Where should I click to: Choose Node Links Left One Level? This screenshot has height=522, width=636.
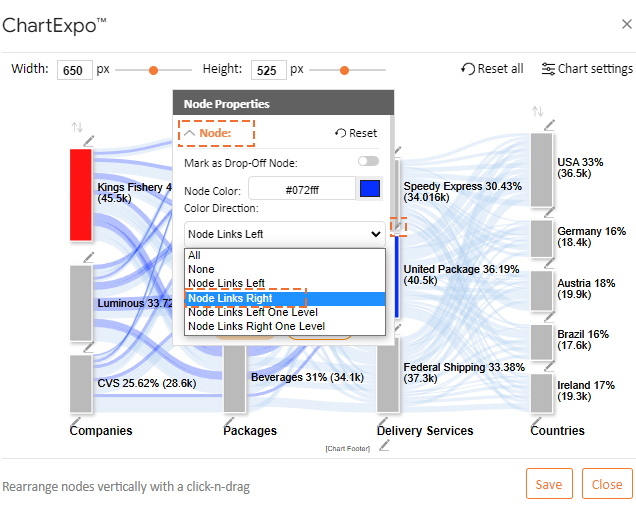[x=285, y=312]
